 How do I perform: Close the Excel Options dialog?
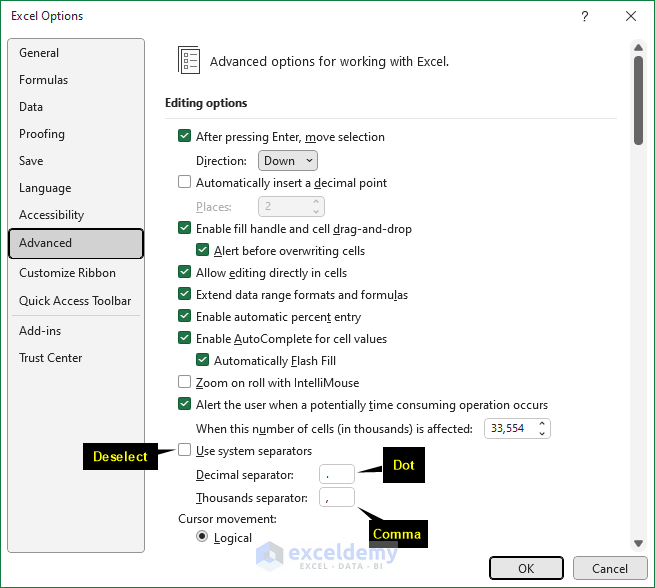point(631,16)
